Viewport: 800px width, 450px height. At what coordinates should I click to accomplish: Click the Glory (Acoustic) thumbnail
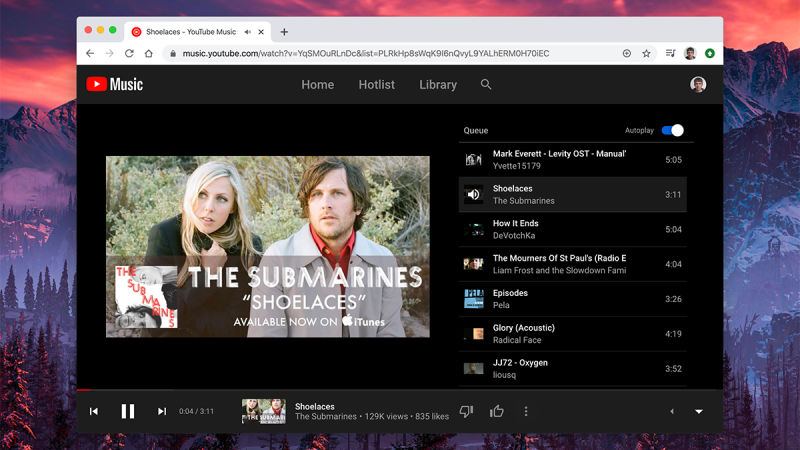coord(473,334)
